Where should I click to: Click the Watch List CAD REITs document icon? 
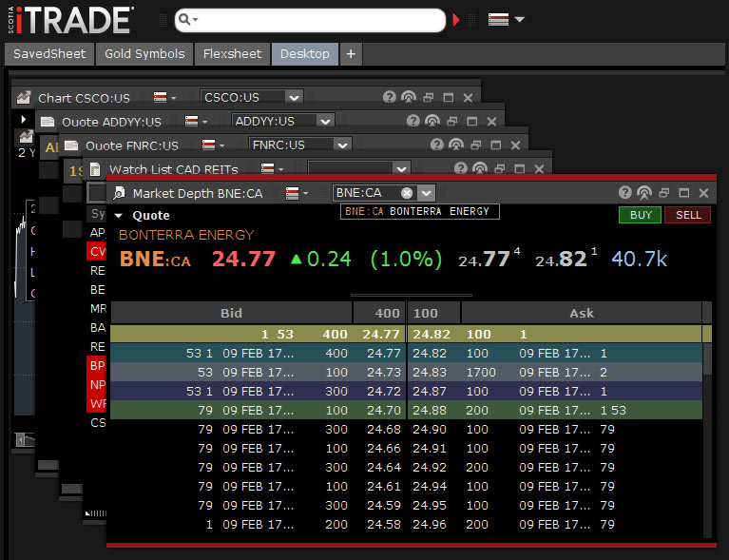[x=95, y=169]
